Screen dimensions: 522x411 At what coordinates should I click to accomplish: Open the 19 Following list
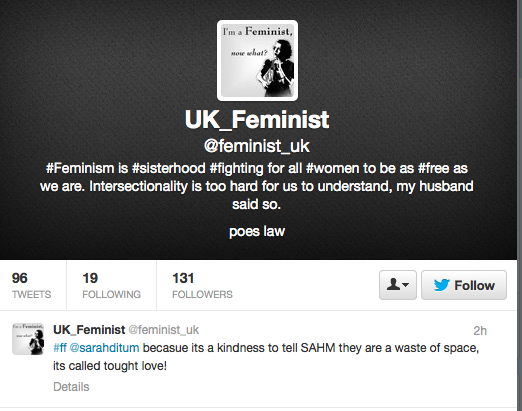111,285
